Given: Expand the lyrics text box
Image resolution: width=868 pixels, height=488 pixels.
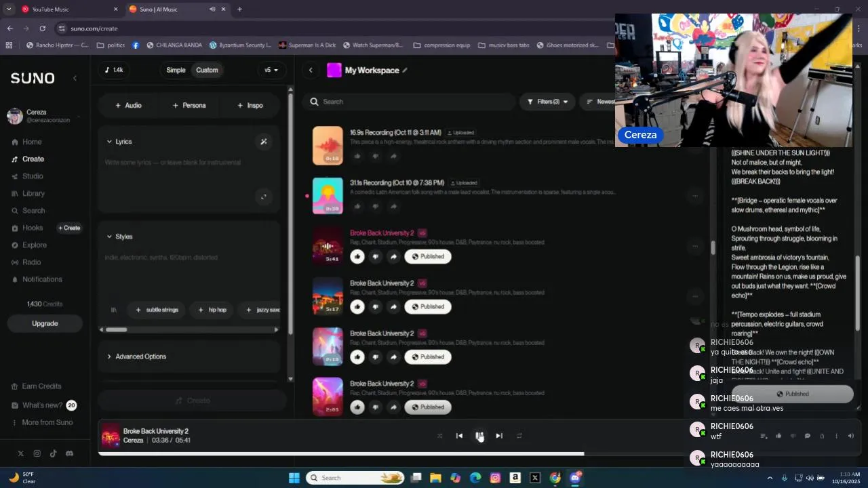Looking at the screenshot, I should click(x=264, y=197).
